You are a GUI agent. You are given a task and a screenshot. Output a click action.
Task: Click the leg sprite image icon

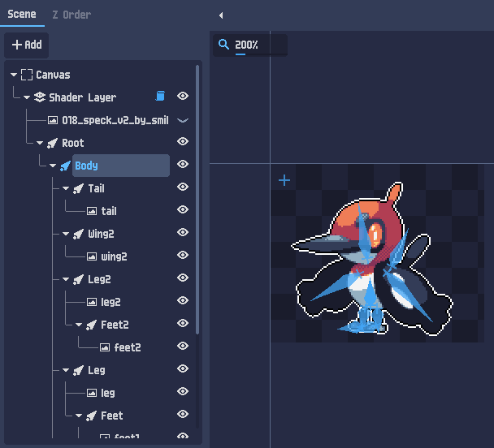click(92, 393)
